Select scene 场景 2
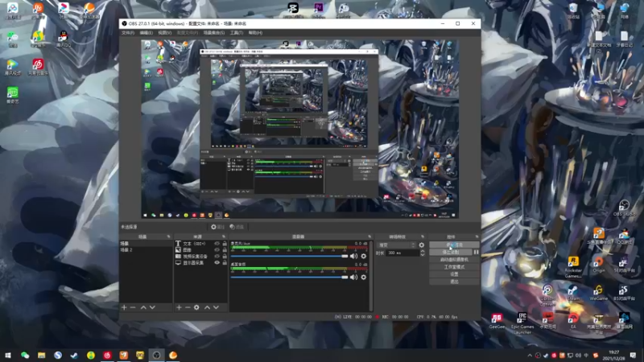The width and height of the screenshot is (644, 362). pos(146,250)
